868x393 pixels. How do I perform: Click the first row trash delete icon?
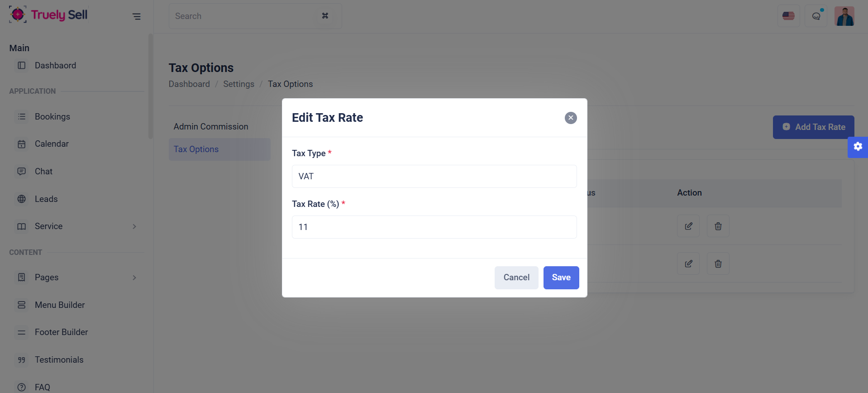pos(718,226)
